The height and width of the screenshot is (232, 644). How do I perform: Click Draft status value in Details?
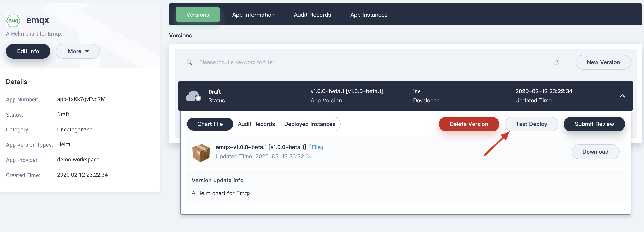[63, 114]
